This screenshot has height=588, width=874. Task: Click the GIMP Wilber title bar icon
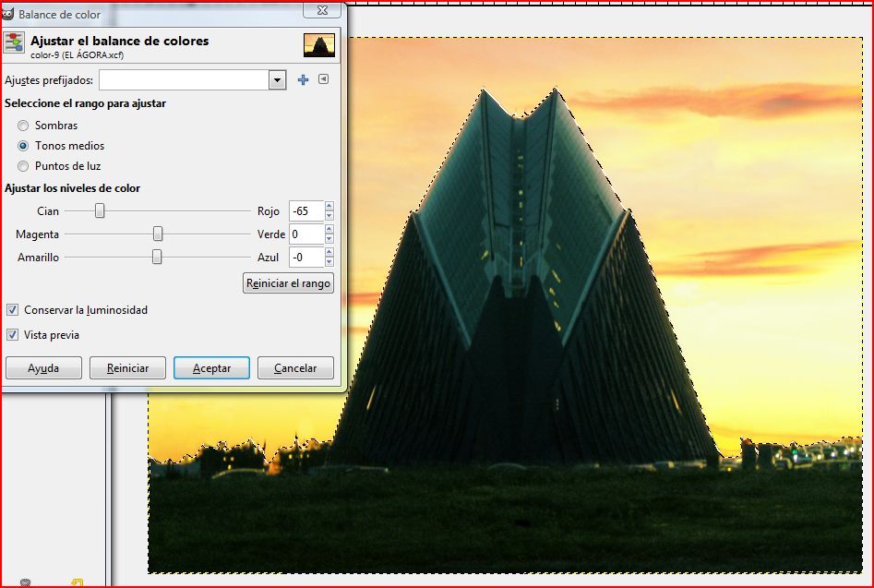tap(7, 14)
